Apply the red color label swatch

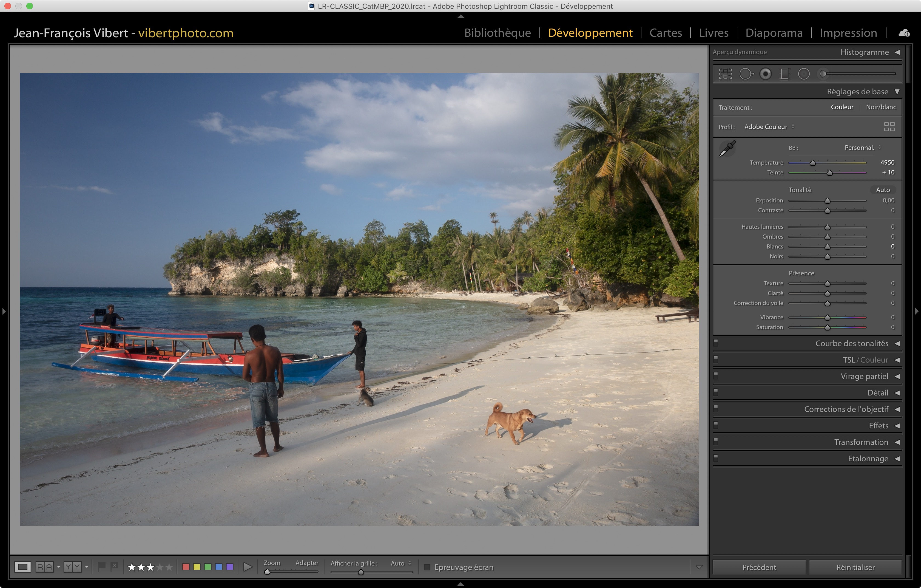186,567
